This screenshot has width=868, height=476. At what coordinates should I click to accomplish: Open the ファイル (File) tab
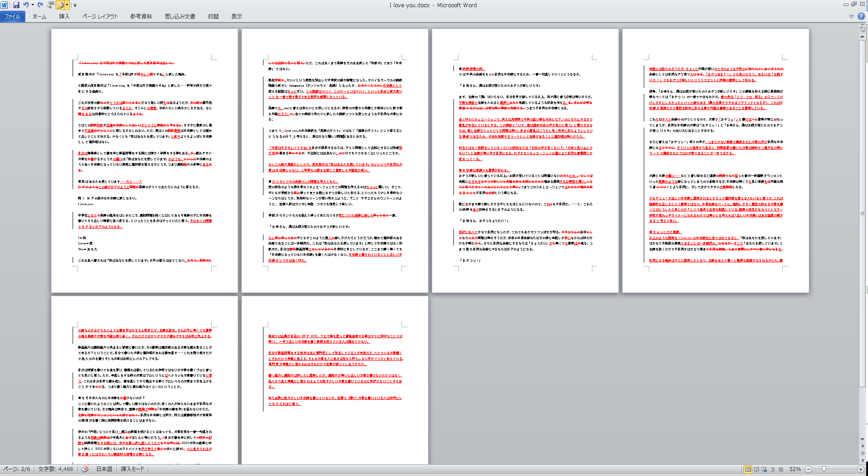click(x=13, y=17)
